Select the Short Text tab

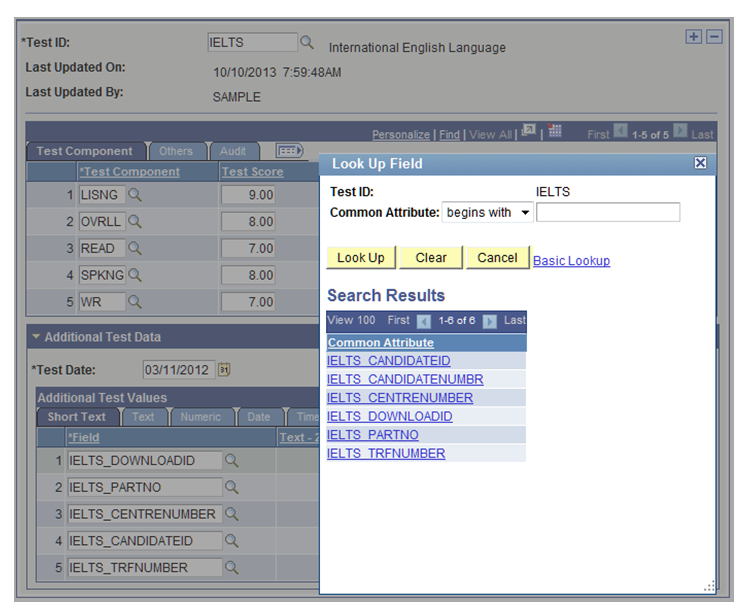(76, 417)
